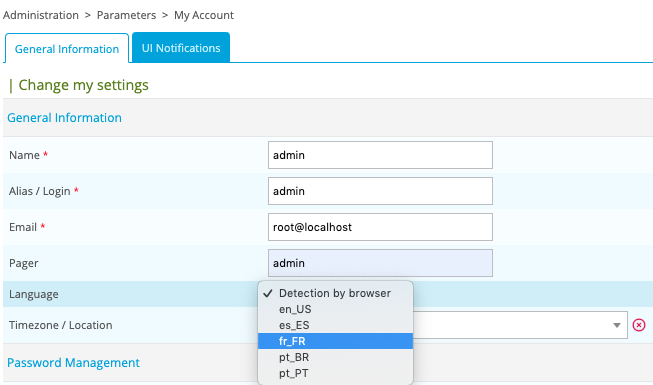
Task: Click My Account breadcrumb
Action: tap(204, 15)
